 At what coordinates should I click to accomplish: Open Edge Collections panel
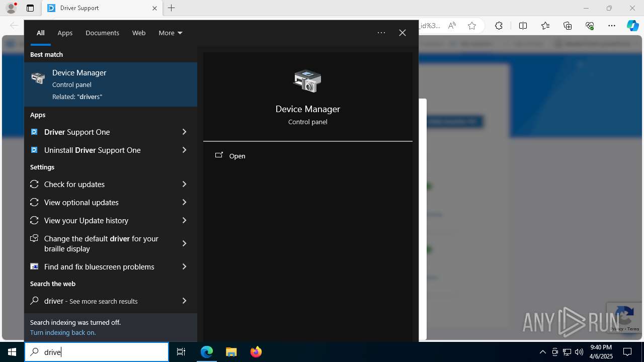click(568, 26)
